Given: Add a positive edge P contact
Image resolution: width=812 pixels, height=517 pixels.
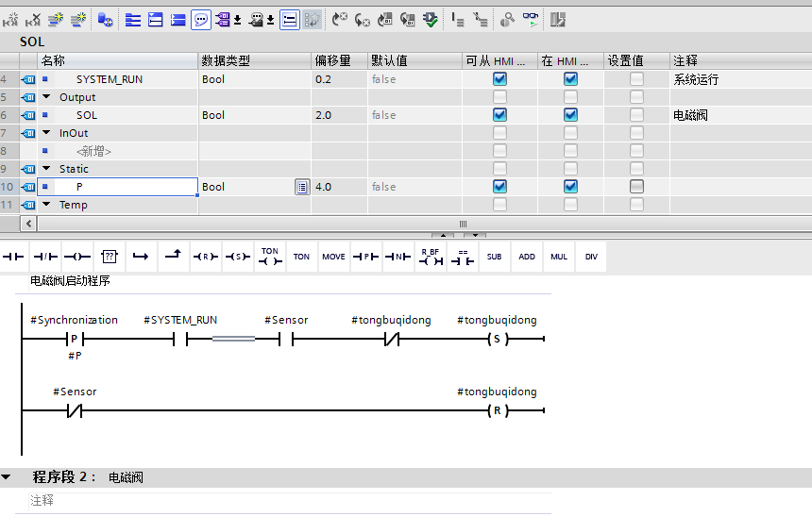Looking at the screenshot, I should 365,257.
